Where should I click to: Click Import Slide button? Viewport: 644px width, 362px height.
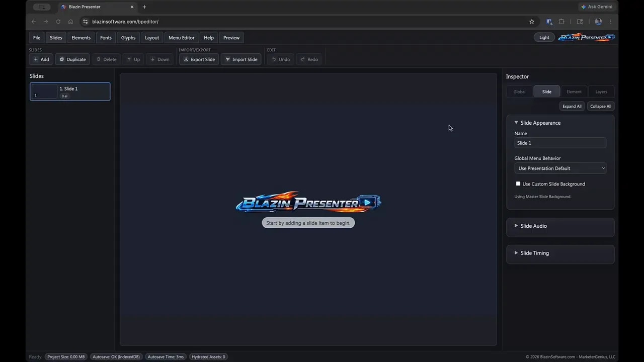tap(241, 59)
